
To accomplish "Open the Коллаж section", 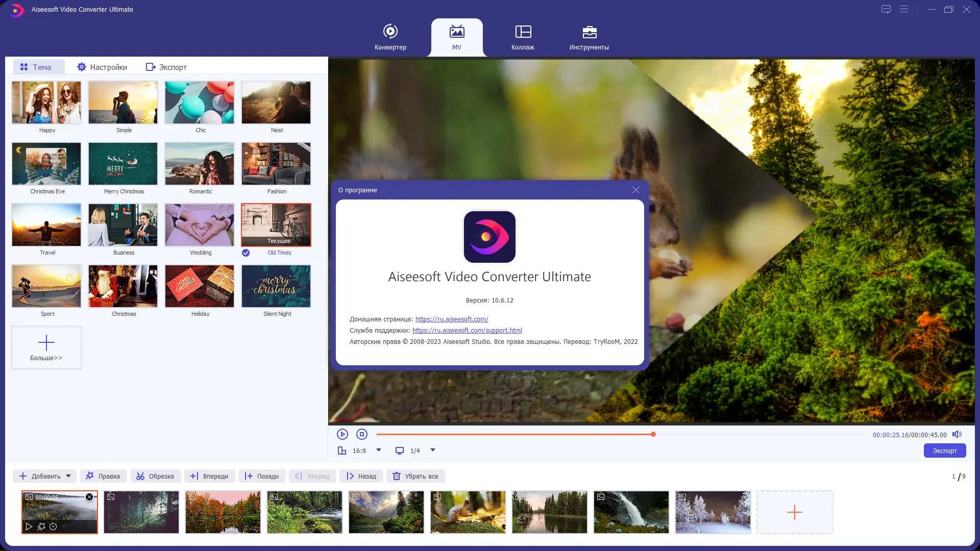I will 523,37.
